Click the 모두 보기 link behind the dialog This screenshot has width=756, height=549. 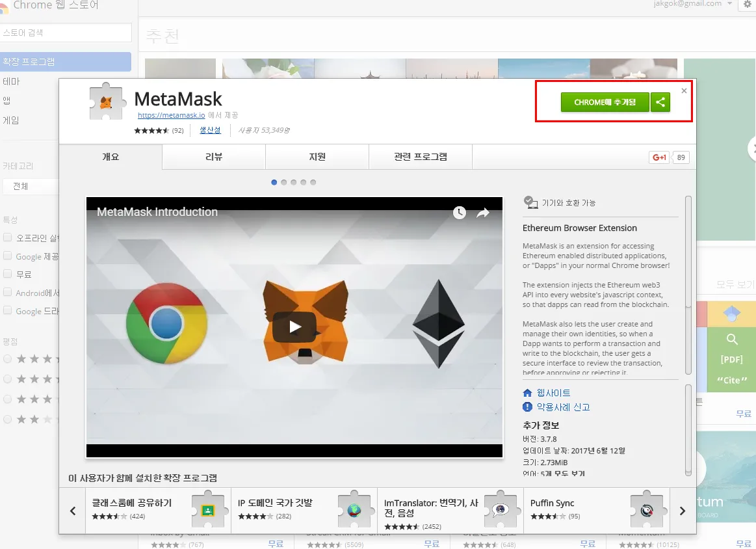point(735,285)
